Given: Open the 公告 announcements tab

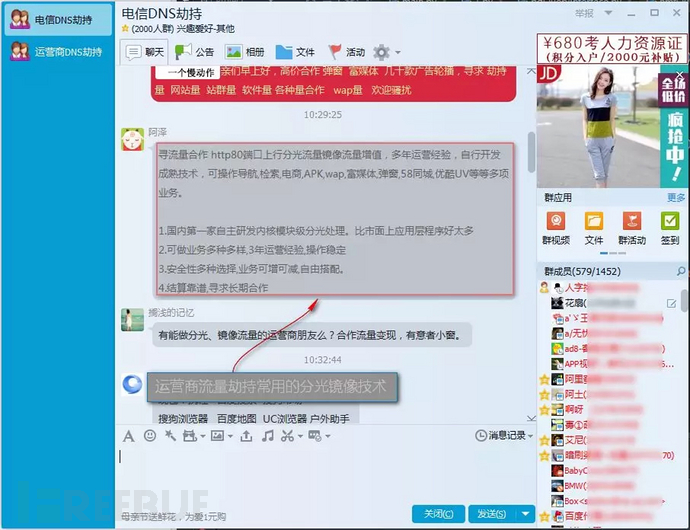Looking at the screenshot, I should (x=194, y=52).
